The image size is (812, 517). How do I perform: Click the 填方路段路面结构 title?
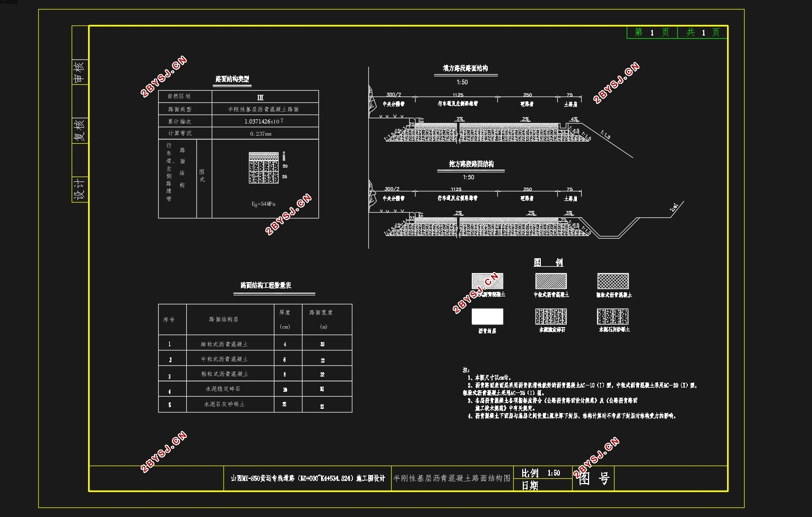(x=465, y=68)
